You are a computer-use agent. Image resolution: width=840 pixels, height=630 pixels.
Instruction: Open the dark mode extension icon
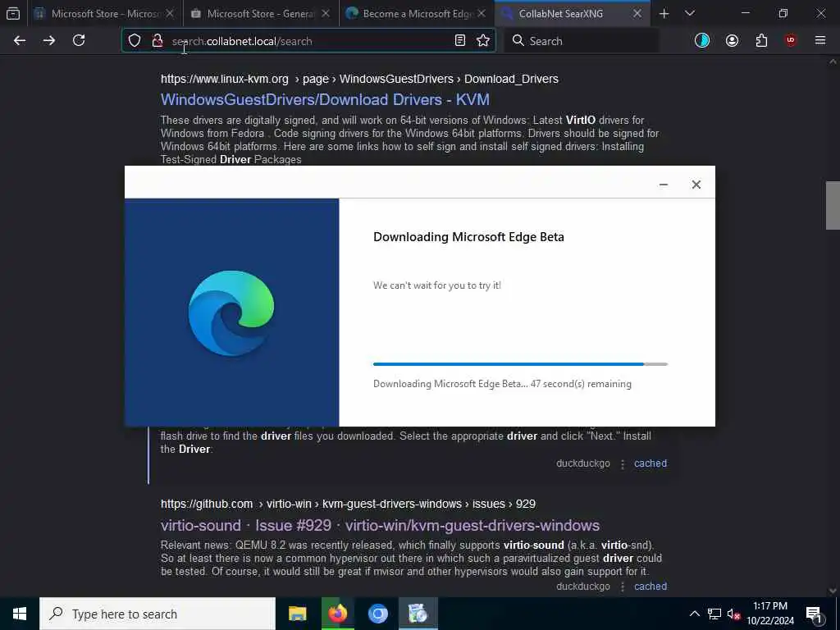702,40
